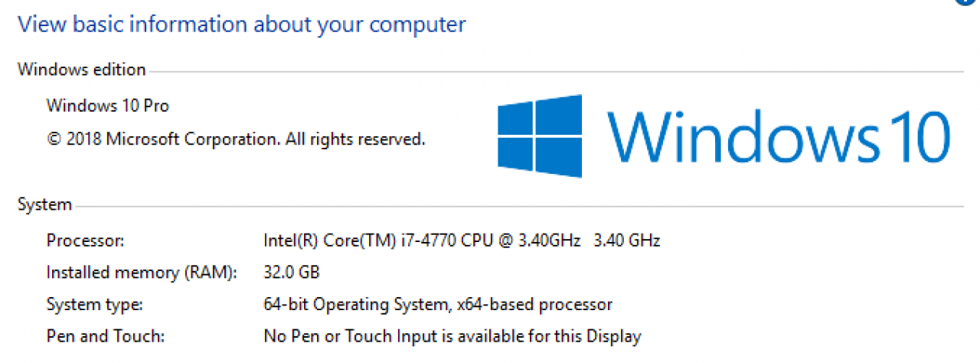This screenshot has height=363, width=980.
Task: Click the divider line beside "Windows edition"
Action: 556,72
